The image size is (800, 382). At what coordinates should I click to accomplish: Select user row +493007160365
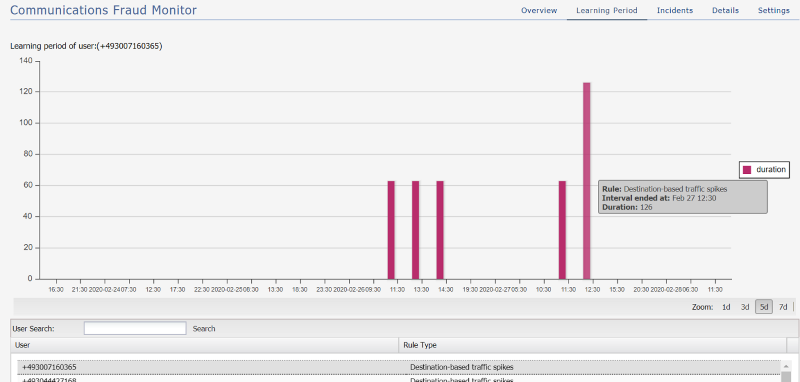pyautogui.click(x=399, y=367)
